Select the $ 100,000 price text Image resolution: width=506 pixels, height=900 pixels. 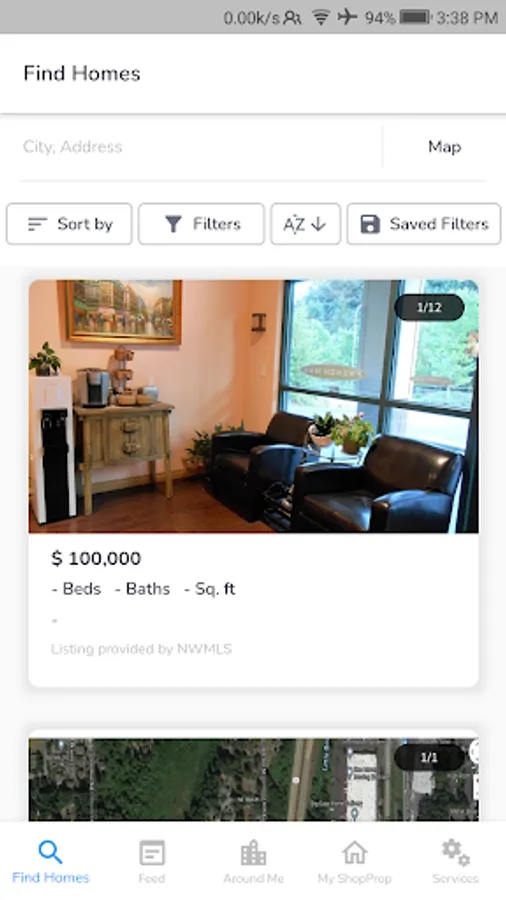[x=96, y=558]
